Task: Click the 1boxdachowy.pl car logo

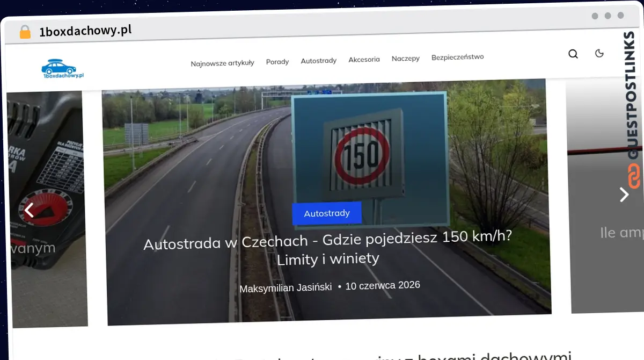Action: coord(63,69)
